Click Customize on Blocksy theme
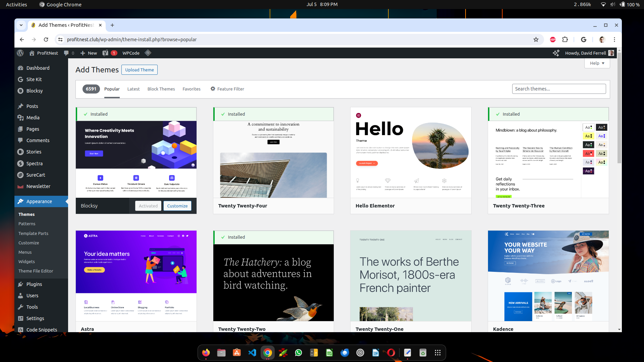Screen dimensions: 644x362 click(x=177, y=205)
